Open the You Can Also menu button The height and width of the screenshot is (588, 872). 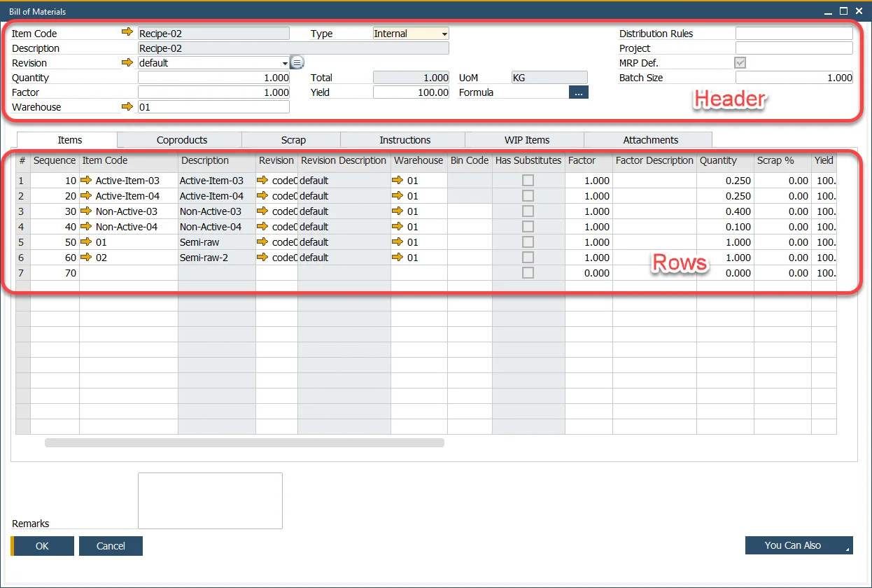point(799,545)
